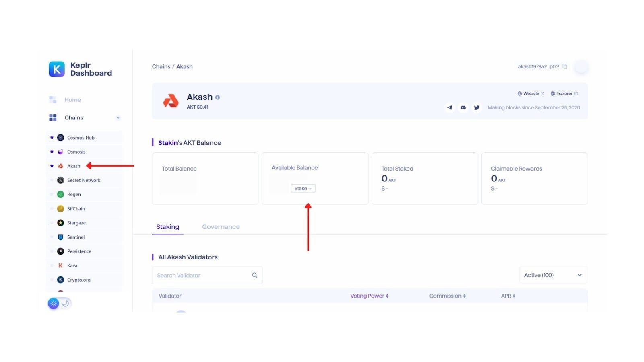Image resolution: width=644 pixels, height=362 pixels.
Task: Open Osmosis chain logo in sidebar
Action: (x=60, y=152)
